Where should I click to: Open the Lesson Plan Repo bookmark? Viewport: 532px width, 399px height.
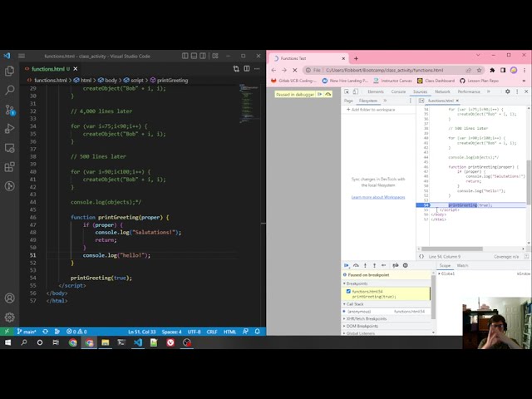pyautogui.click(x=480, y=81)
